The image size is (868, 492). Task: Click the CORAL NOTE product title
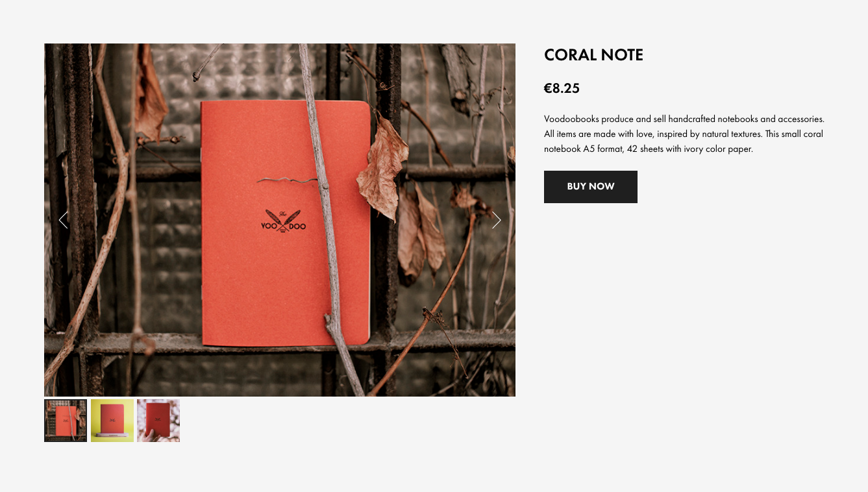pyautogui.click(x=593, y=55)
